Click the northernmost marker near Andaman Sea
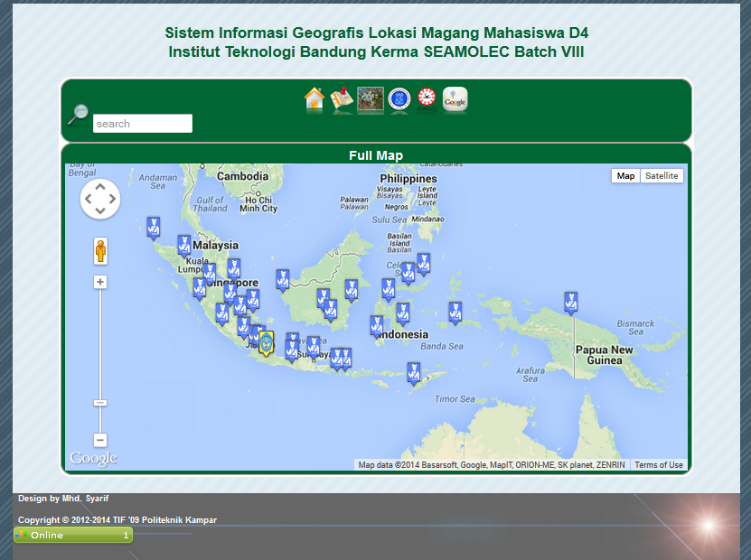The image size is (751, 560). 154,227
